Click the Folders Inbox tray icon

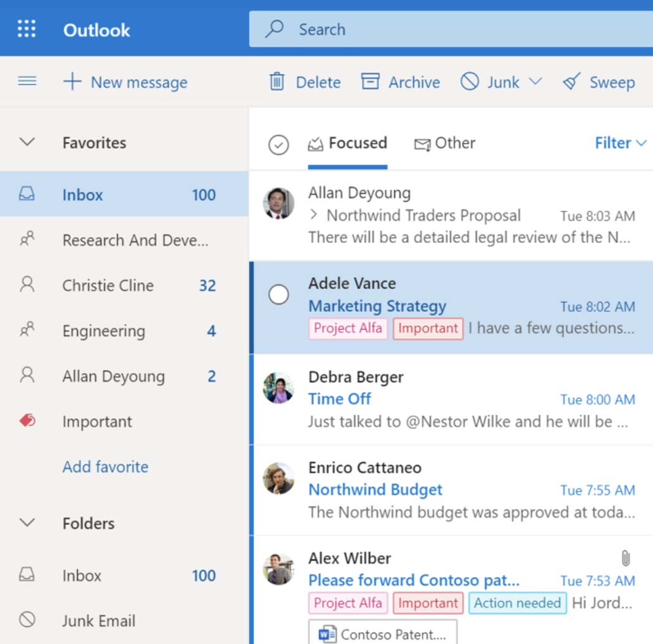[x=27, y=574]
